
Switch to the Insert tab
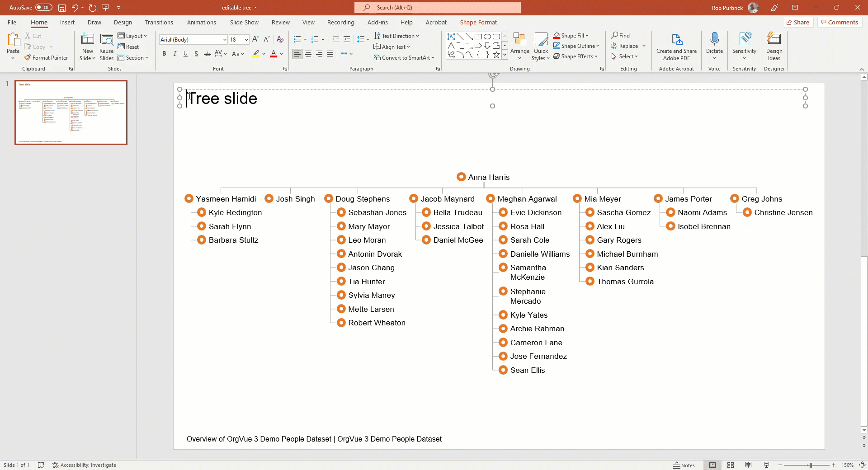(x=67, y=22)
